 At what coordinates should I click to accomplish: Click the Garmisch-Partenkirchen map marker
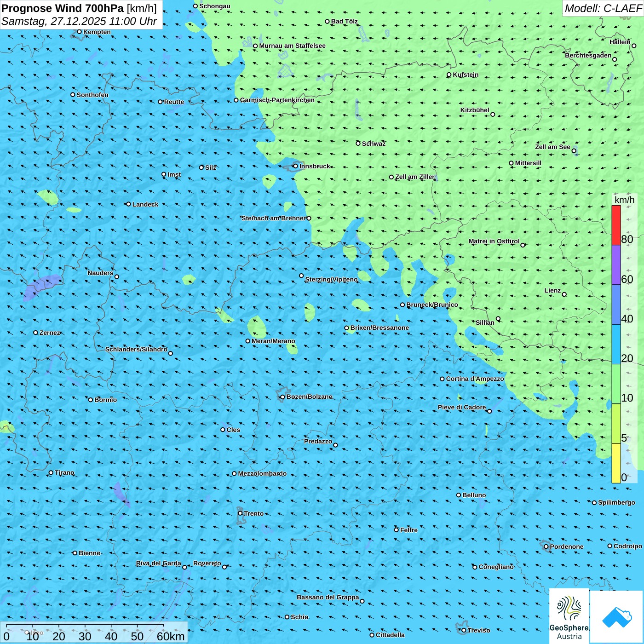pyautogui.click(x=236, y=100)
